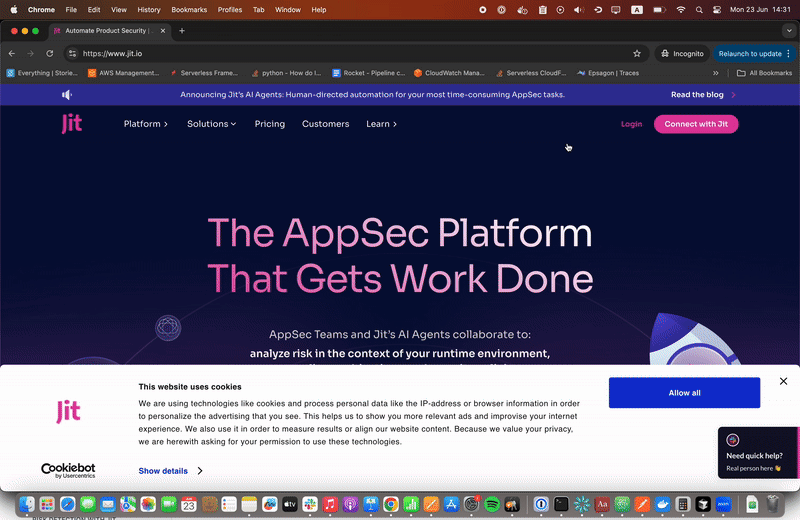Open Spotify from the dock
Viewport: 800px width, 520px height.
click(492, 504)
